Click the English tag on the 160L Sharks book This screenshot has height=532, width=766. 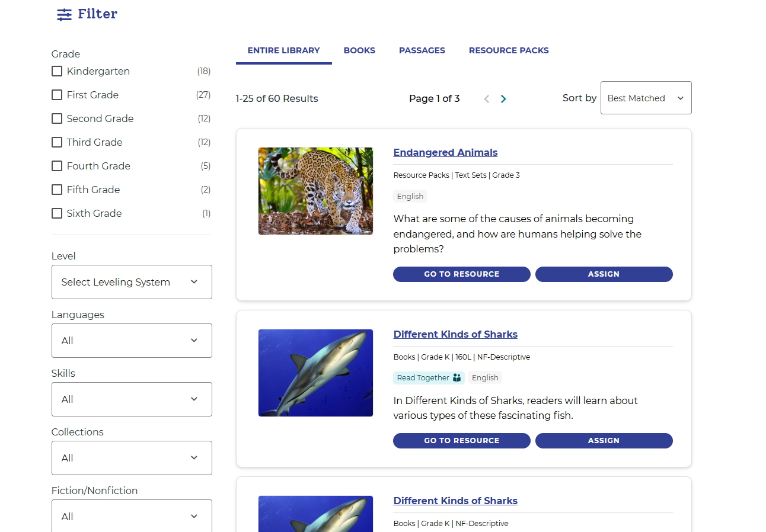click(485, 378)
